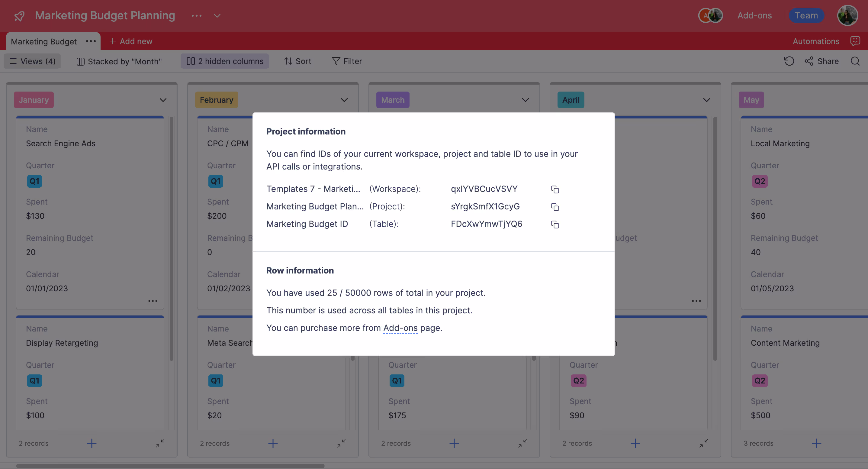The image size is (868, 469).
Task: Click the April month tag
Action: point(571,100)
